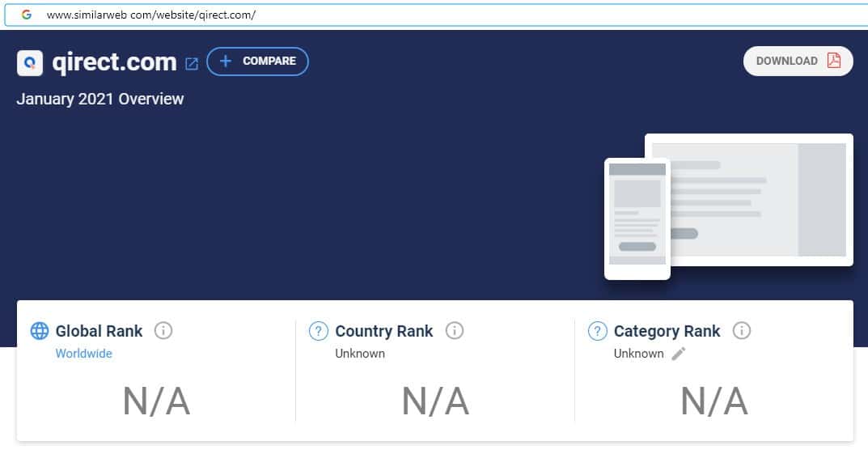The image size is (868, 454).
Task: Edit category using the pencil icon
Action: pos(679,353)
